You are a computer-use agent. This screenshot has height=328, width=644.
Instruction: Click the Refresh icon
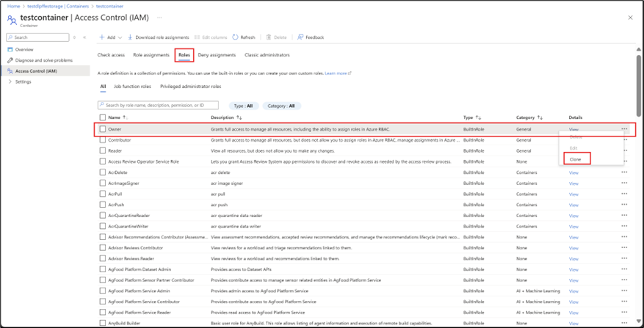pos(235,37)
